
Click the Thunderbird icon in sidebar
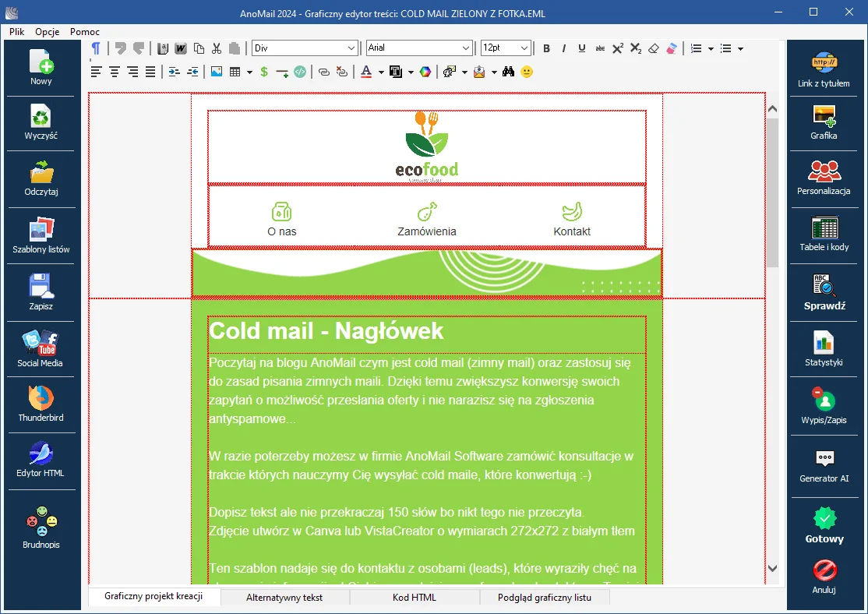[41, 403]
